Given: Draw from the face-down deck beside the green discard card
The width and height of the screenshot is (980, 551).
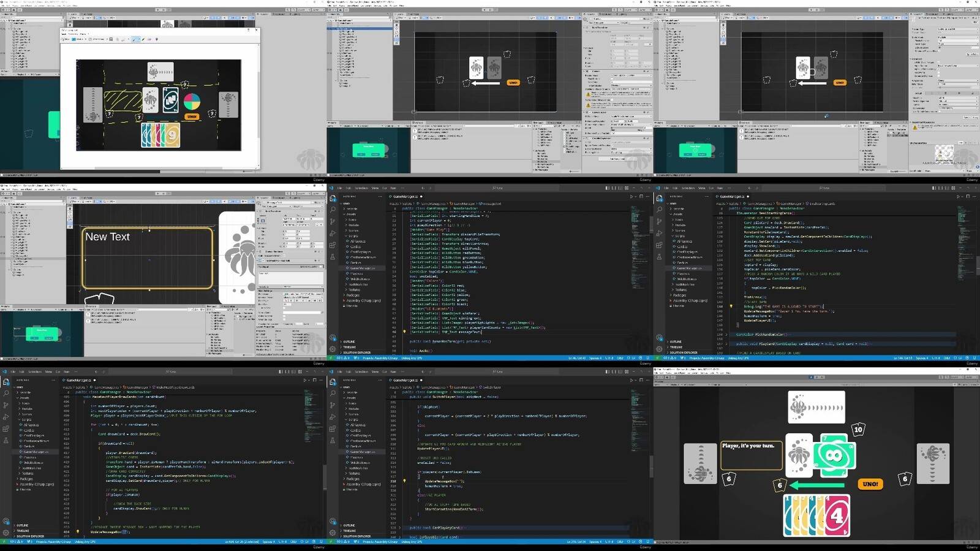Looking at the screenshot, I should (x=799, y=455).
